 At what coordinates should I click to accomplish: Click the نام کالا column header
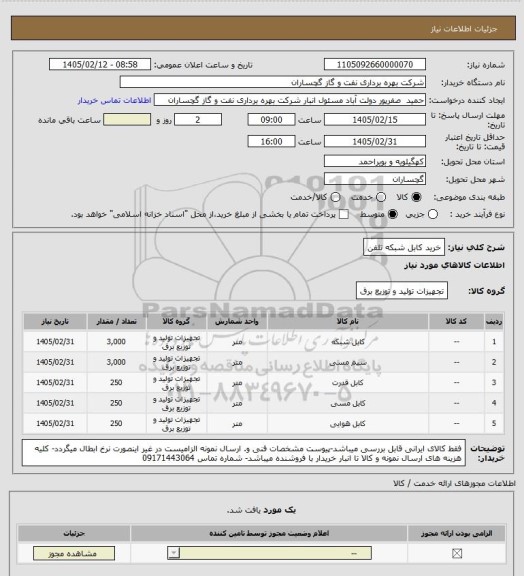[x=348, y=321]
